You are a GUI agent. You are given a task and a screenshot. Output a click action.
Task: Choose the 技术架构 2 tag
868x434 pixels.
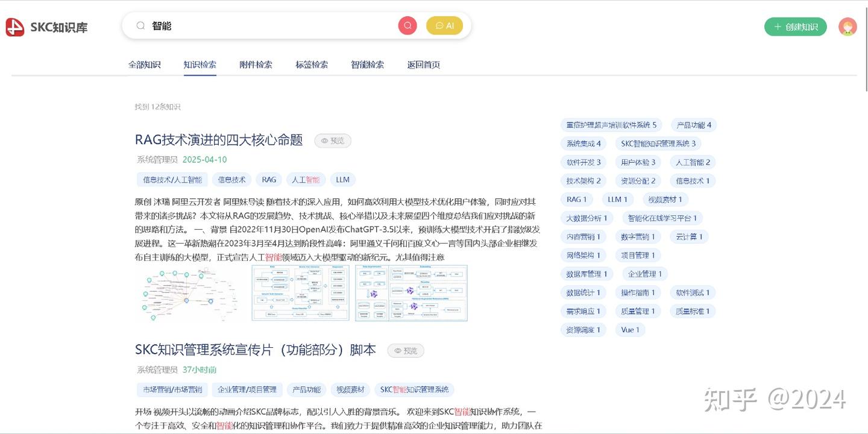(583, 181)
